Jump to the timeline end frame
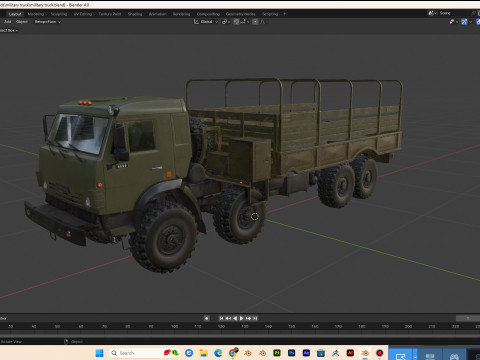The width and height of the screenshot is (480, 360). (255, 318)
